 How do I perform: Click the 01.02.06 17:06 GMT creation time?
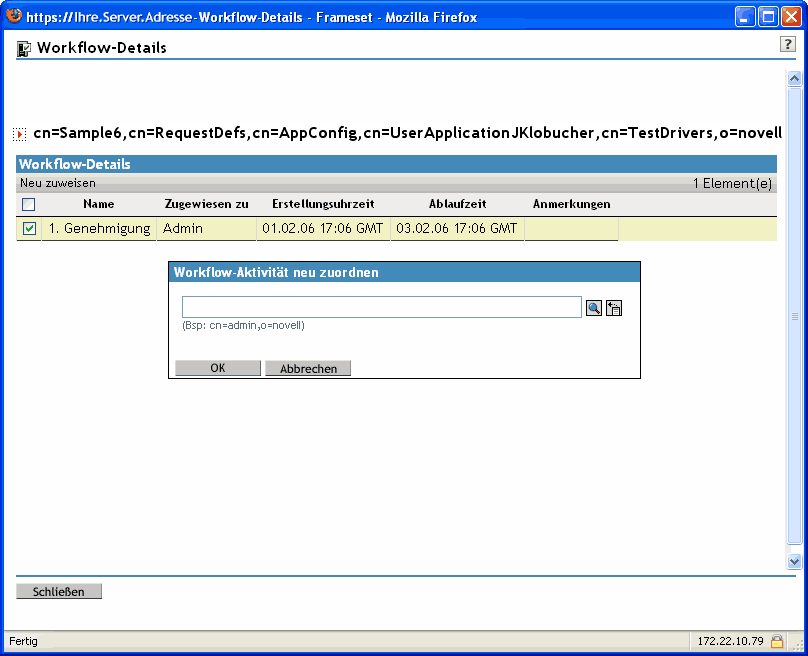click(x=323, y=228)
